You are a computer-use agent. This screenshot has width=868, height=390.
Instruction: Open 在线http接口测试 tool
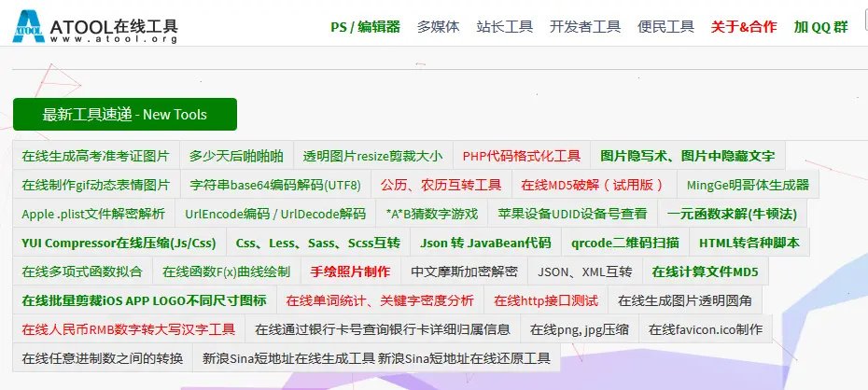546,300
